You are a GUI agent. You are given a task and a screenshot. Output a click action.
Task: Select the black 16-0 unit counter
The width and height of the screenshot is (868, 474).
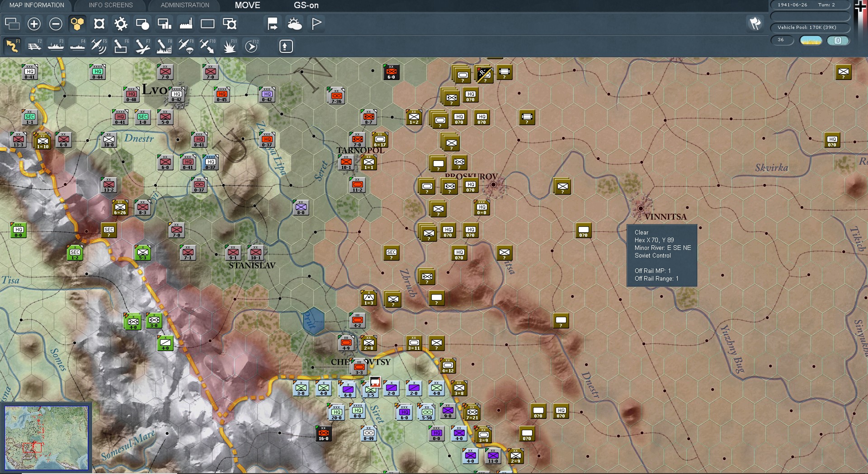pos(323,434)
